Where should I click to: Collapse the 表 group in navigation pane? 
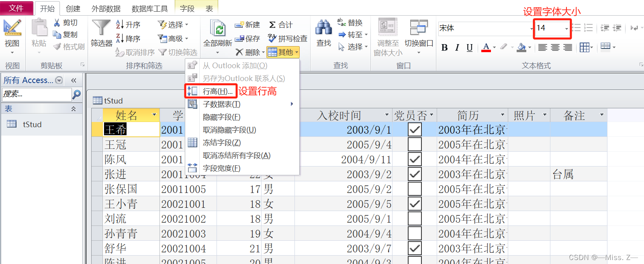(74, 109)
